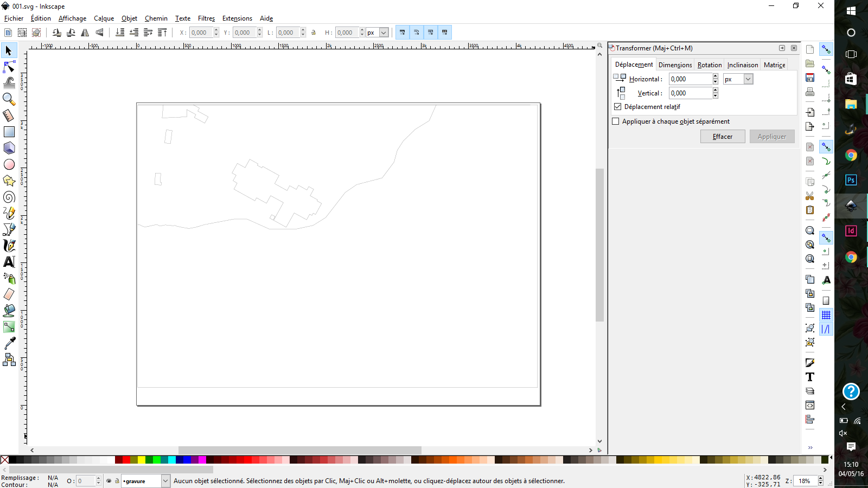868x488 pixels.
Task: Pick the yellow swatch in palette
Action: 142,460
